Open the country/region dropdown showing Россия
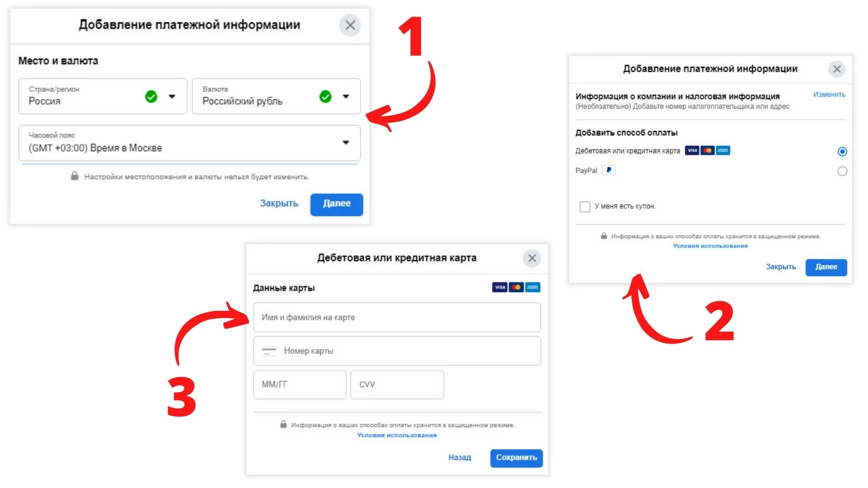This screenshot has width=868, height=488. coord(172,96)
